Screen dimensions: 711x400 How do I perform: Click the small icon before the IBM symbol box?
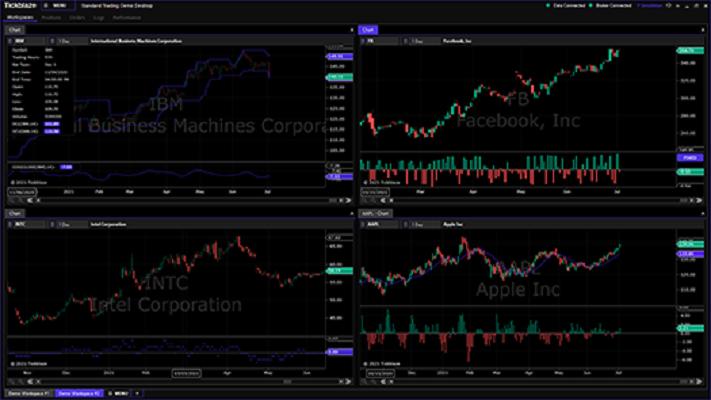tap(10, 41)
